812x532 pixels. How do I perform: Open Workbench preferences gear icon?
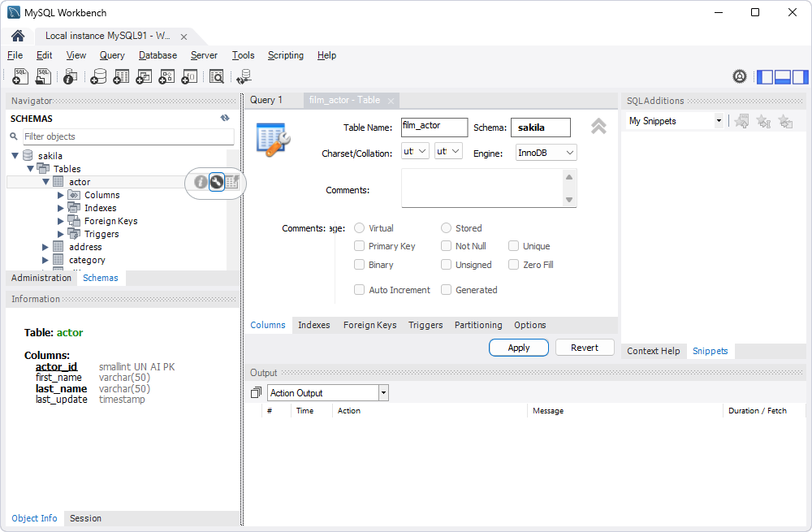pos(740,76)
